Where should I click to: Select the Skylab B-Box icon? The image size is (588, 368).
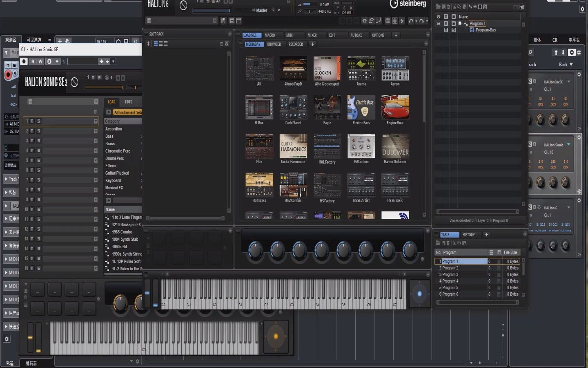259,107
